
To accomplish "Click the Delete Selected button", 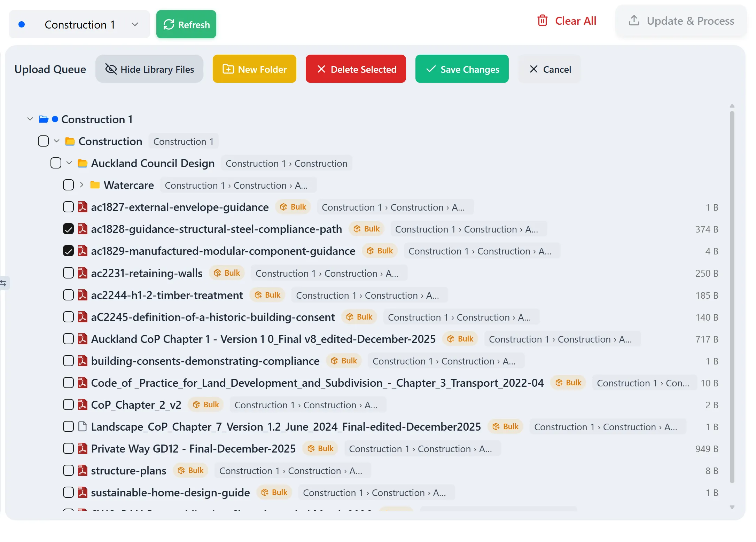I will point(356,69).
